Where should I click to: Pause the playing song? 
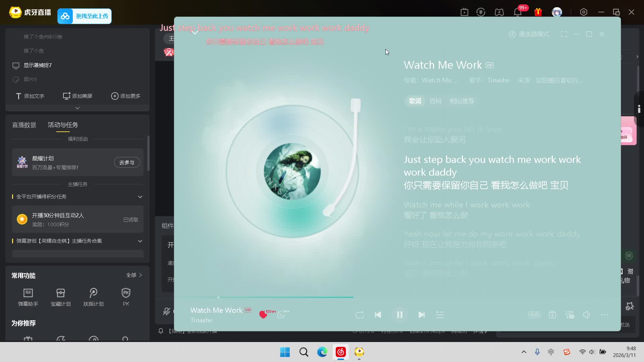point(399,315)
